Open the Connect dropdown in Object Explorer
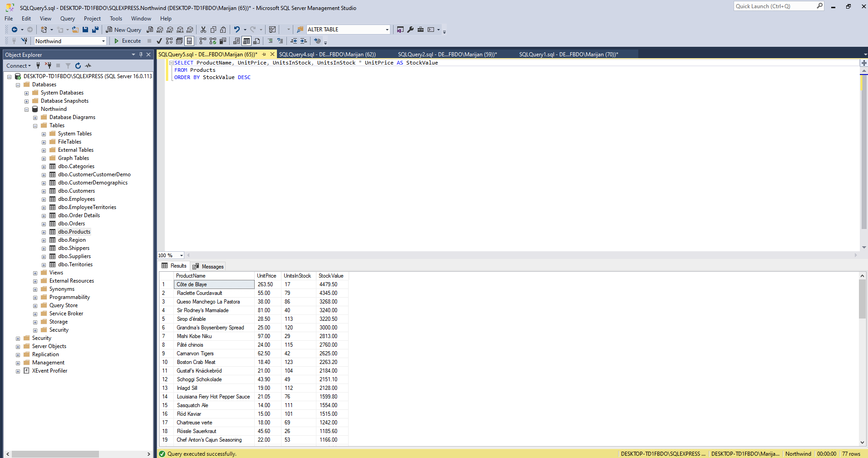The width and height of the screenshot is (868, 458). (19, 66)
